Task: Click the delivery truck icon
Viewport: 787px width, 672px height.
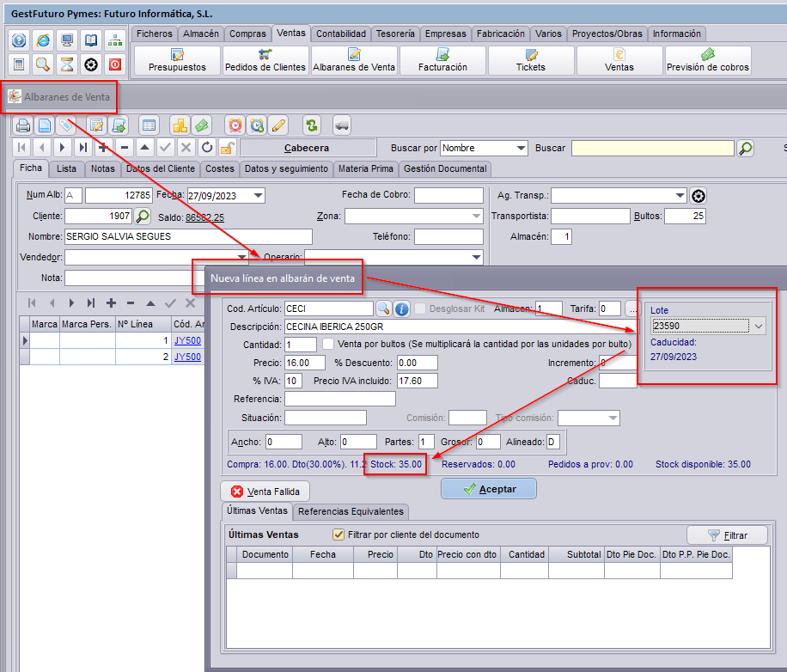Action: click(342, 125)
